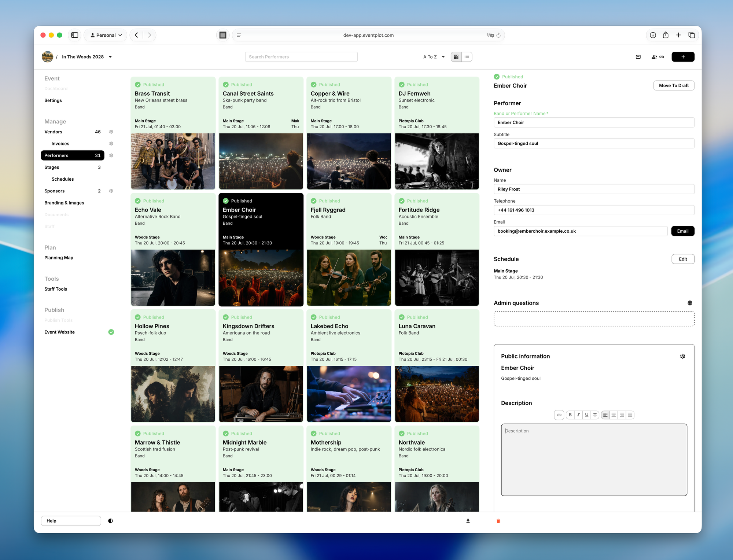The width and height of the screenshot is (733, 560).
Task: Open the Luna Caravan performer card
Action: [x=437, y=366]
